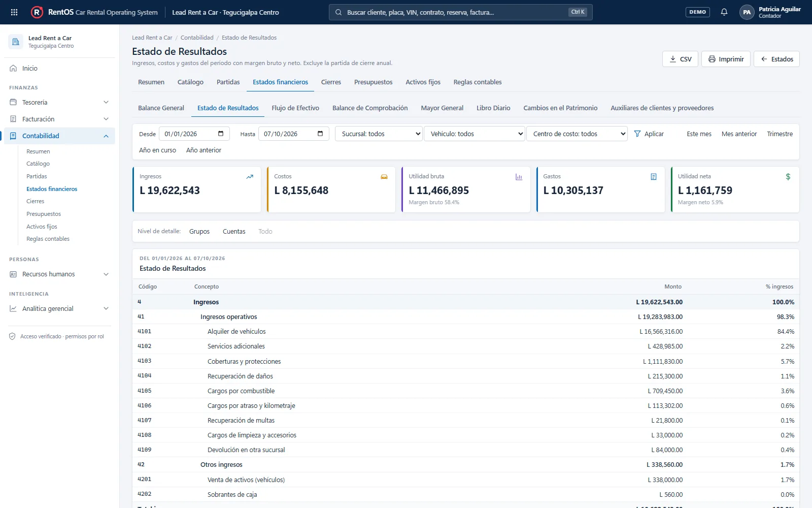This screenshot has width=812, height=508.
Task: Click the Utilidad bruta chart icon
Action: point(519,177)
